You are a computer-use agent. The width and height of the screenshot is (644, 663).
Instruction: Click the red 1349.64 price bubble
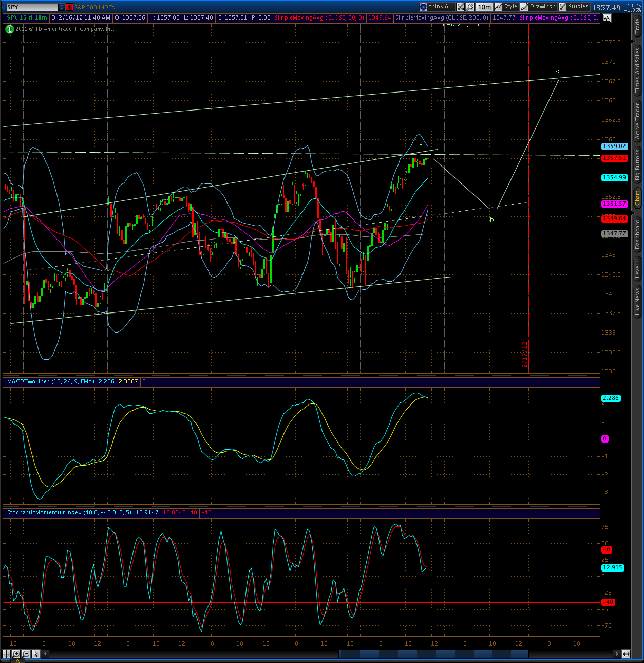(614, 219)
